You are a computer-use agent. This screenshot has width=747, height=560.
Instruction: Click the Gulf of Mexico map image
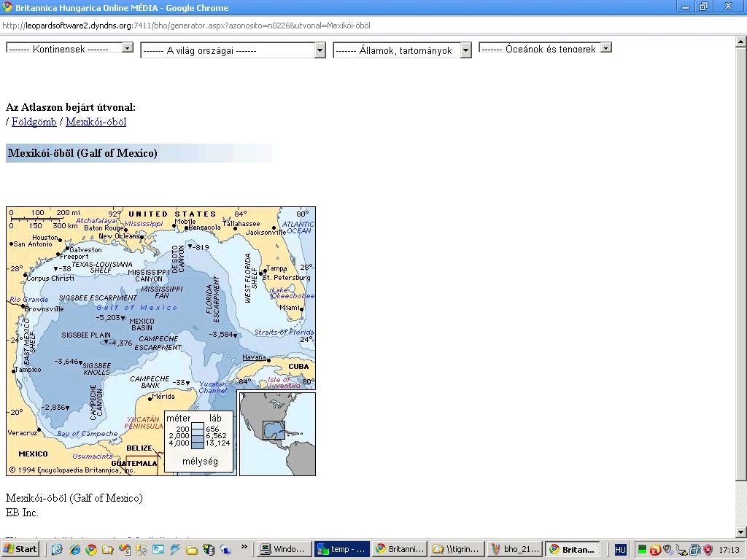pyautogui.click(x=160, y=341)
